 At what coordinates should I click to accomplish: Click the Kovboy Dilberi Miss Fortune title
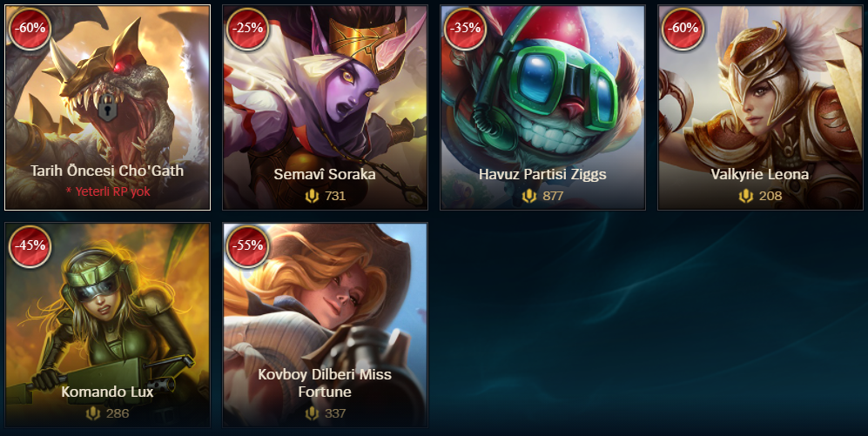pos(325,383)
